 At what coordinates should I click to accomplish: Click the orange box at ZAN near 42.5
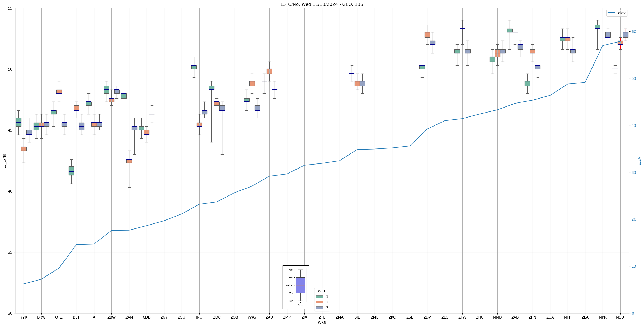129,161
